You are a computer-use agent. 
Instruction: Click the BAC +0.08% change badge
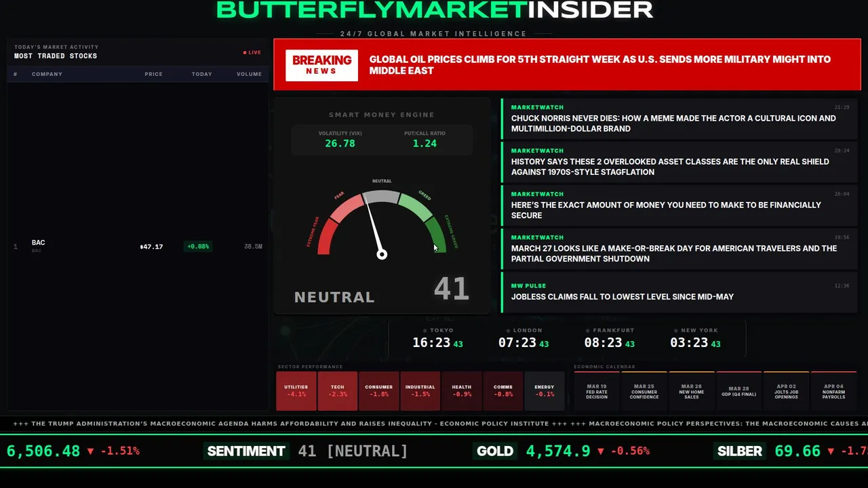198,247
